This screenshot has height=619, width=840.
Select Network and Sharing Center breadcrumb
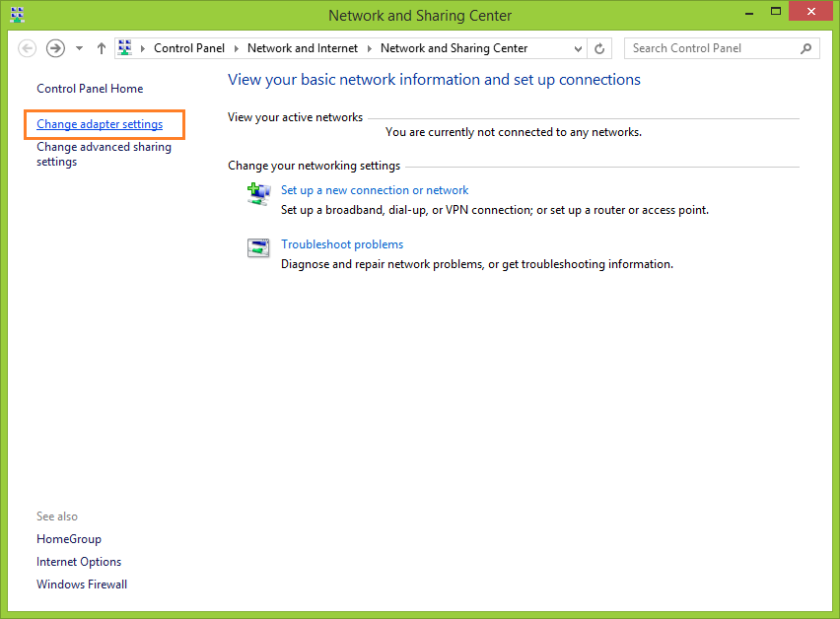454,48
